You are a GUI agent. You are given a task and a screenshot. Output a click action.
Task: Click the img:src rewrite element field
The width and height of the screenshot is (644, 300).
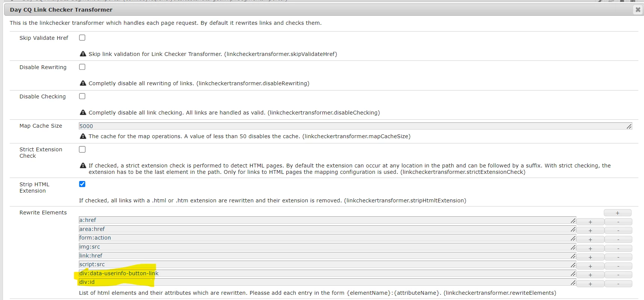click(327, 247)
